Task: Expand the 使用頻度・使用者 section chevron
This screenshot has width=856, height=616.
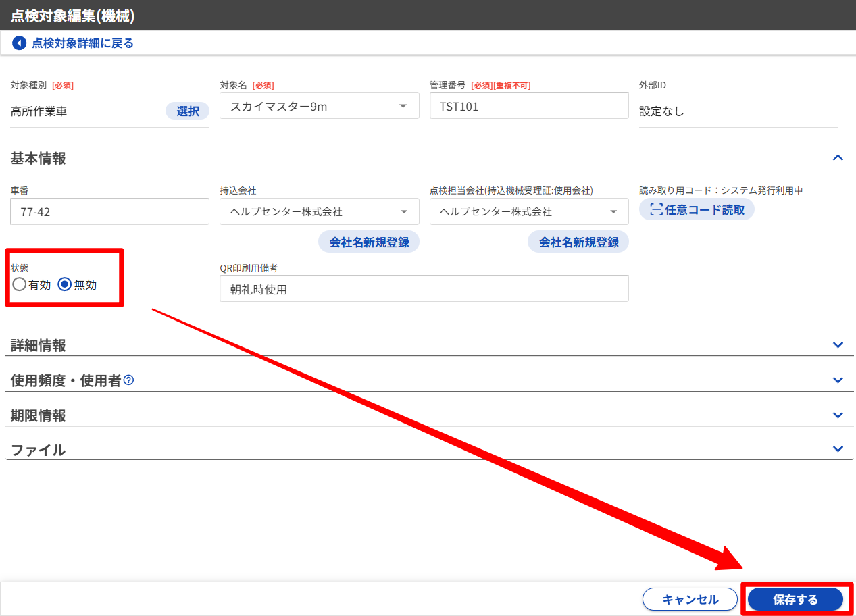Action: point(838,380)
